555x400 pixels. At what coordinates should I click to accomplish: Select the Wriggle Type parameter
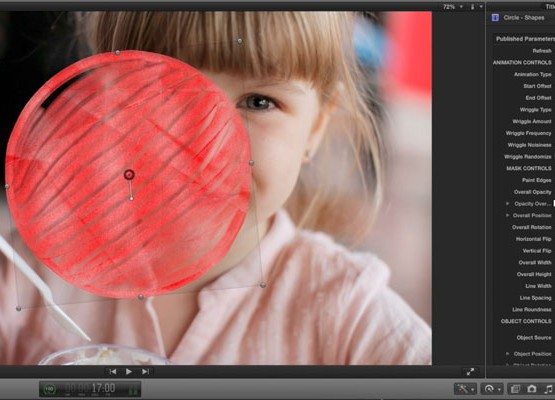point(536,110)
